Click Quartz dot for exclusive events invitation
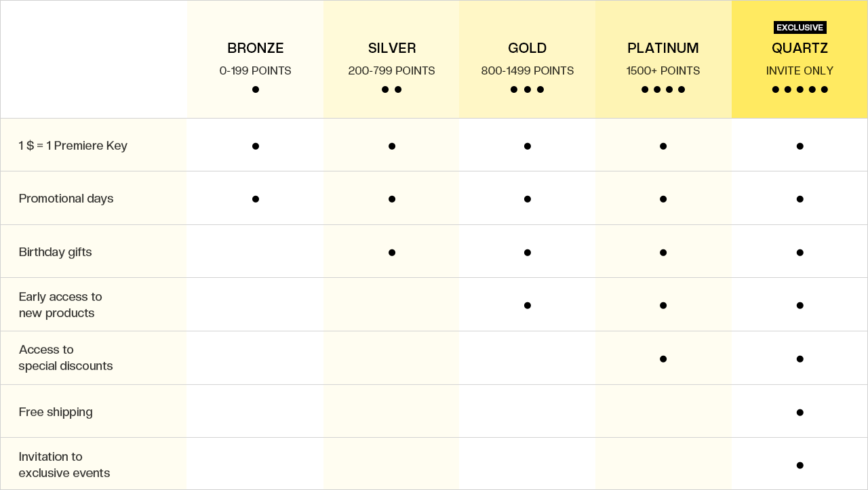 (x=800, y=466)
